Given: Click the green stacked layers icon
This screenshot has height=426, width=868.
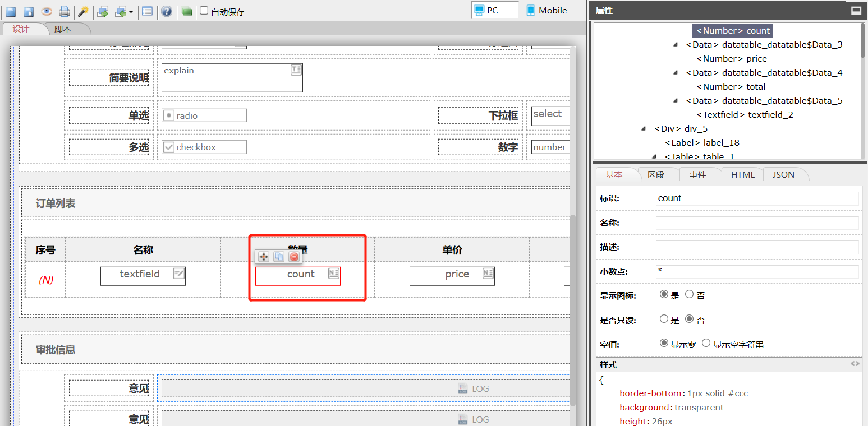Looking at the screenshot, I should click(187, 11).
